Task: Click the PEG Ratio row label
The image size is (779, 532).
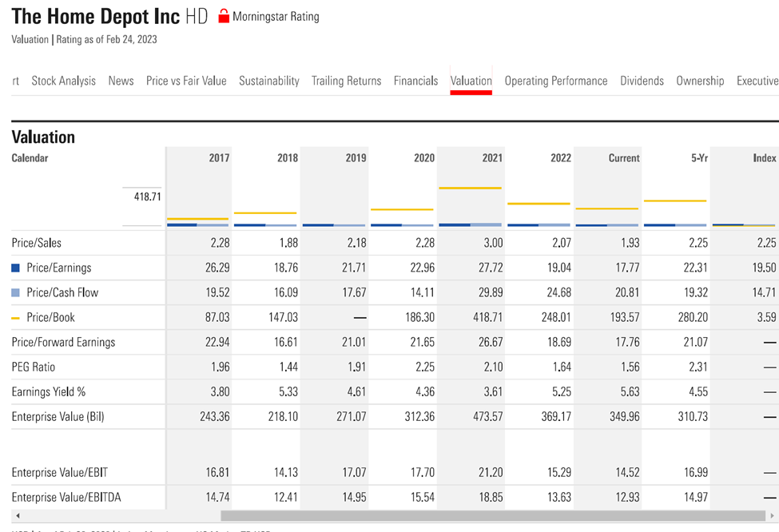Action: [x=34, y=367]
